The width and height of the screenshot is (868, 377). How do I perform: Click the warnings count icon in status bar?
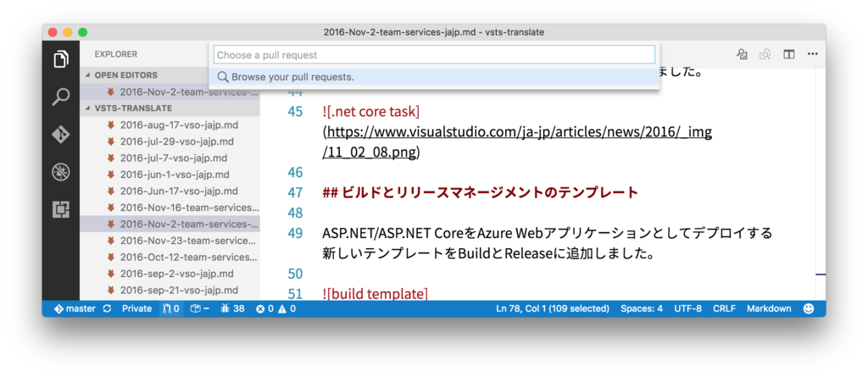pos(287,308)
